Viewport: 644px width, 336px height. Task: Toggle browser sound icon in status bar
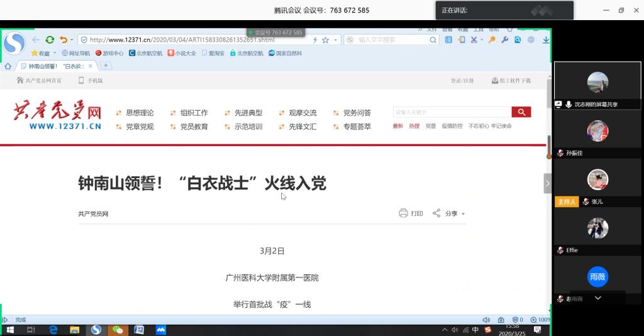[486, 320]
